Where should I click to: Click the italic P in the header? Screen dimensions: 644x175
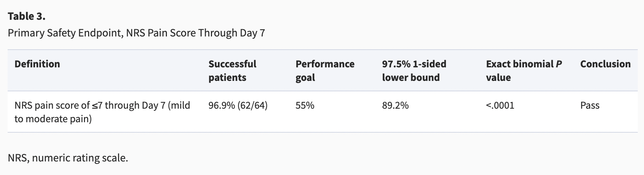pyautogui.click(x=559, y=64)
